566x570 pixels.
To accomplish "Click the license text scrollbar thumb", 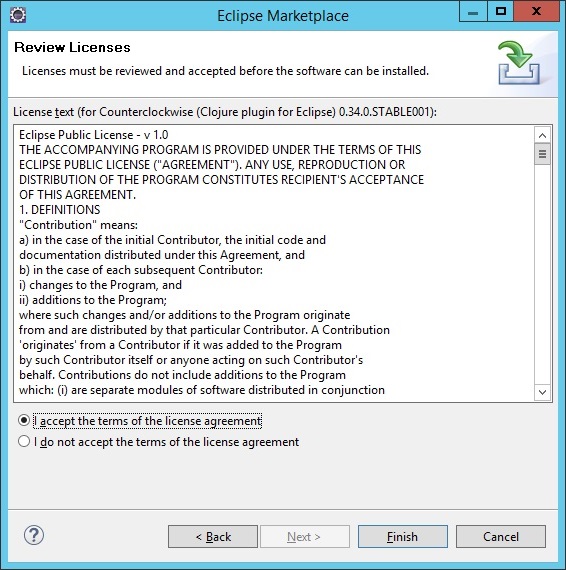I will tap(542, 154).
